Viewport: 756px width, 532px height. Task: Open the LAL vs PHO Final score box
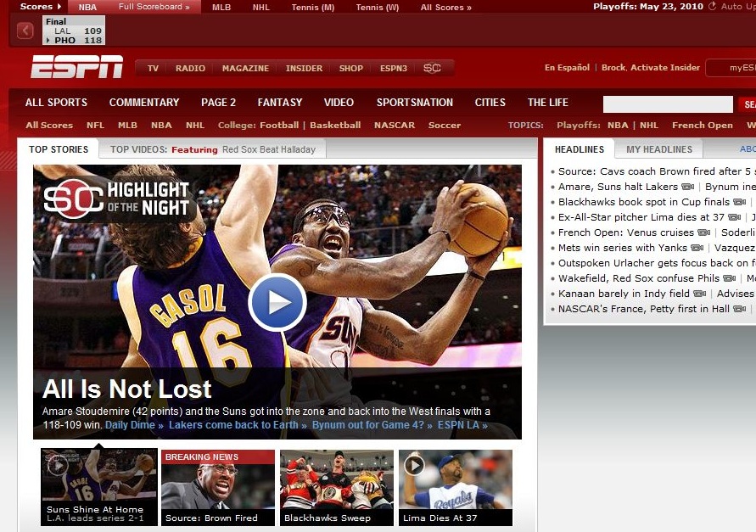click(x=74, y=31)
